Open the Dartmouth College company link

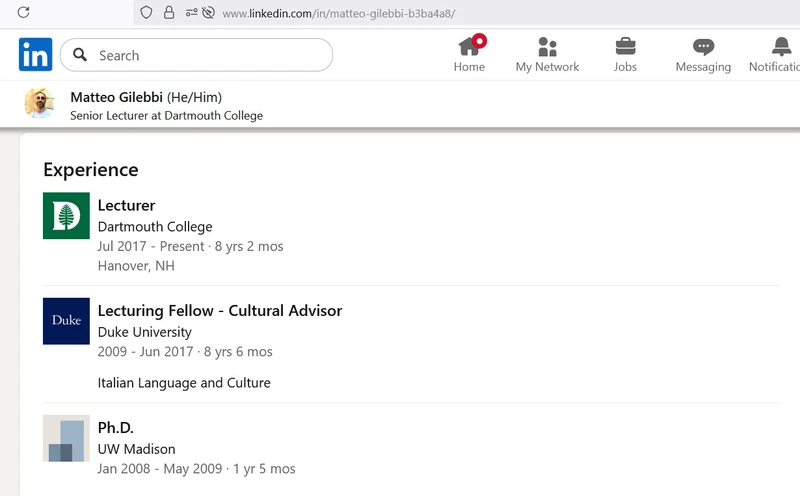point(155,227)
